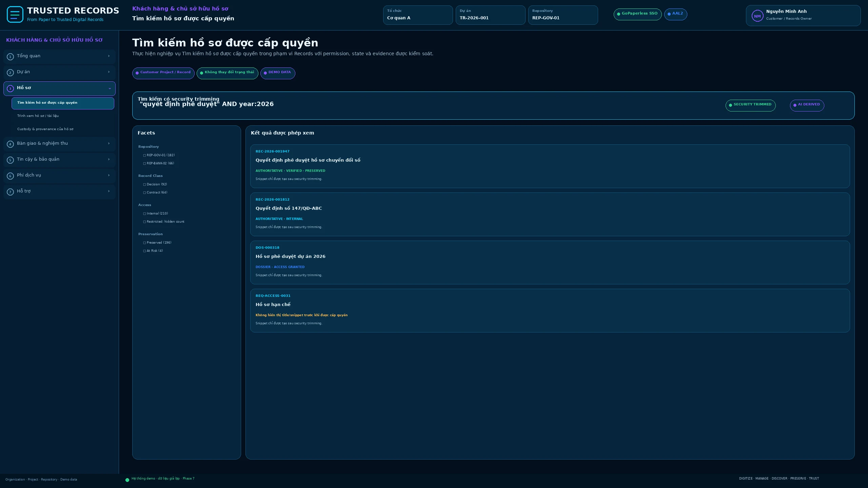Click the number 3 circle beside Hồ sơ
The width and height of the screenshot is (868, 488).
click(10, 88)
